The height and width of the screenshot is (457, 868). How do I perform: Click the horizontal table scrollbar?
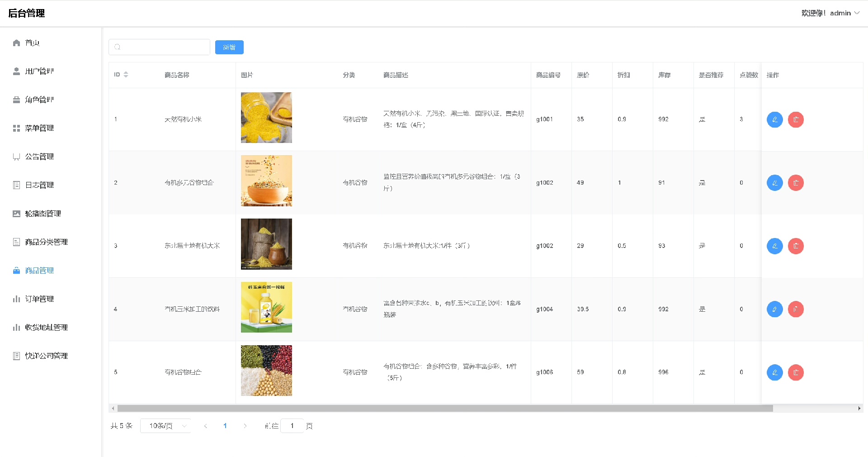pyautogui.click(x=445, y=409)
